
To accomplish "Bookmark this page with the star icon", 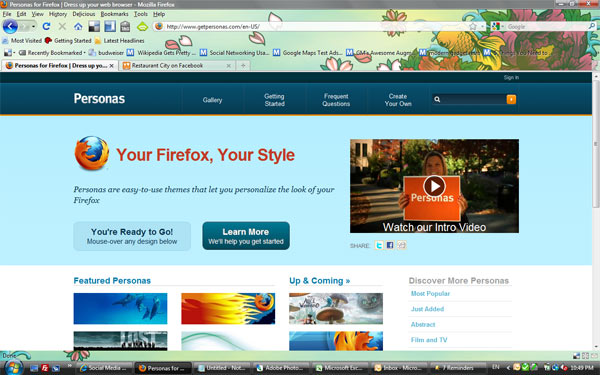I will 473,26.
